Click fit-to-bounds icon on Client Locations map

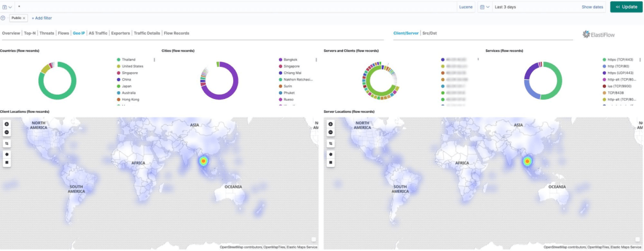(7, 144)
